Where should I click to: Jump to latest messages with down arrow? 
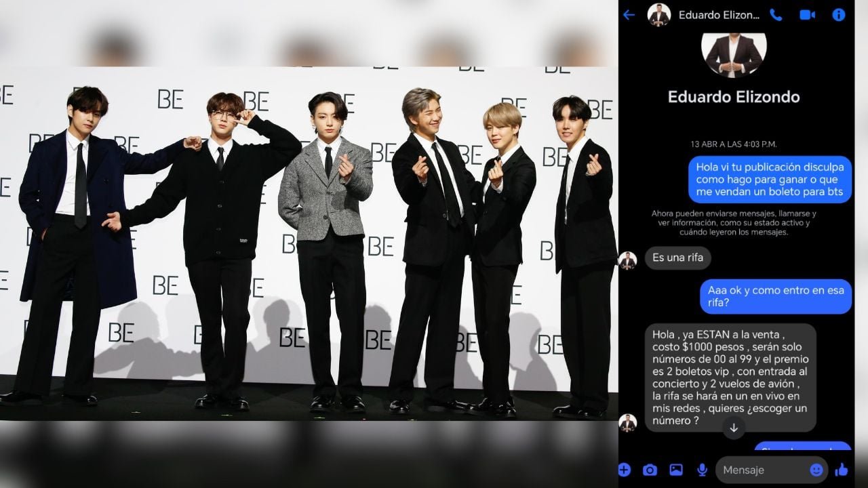click(x=733, y=427)
